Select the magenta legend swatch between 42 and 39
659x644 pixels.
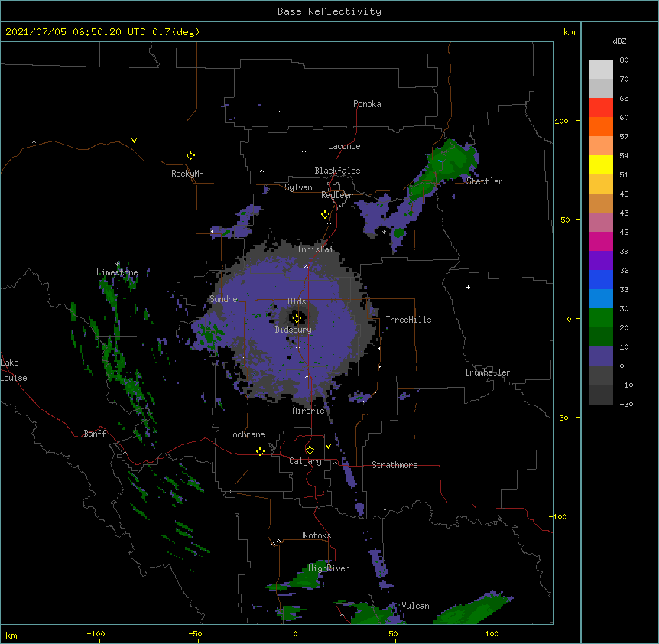(601, 241)
